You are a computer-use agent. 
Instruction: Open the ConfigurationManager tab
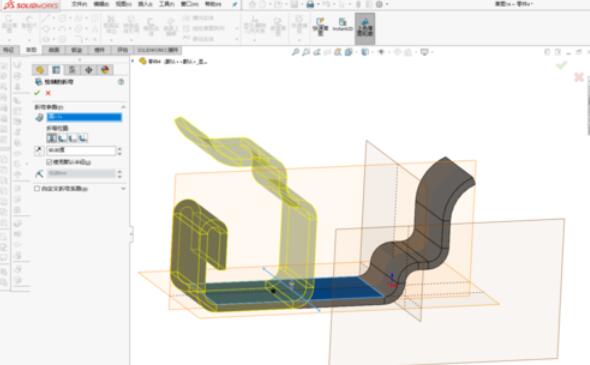click(72, 70)
